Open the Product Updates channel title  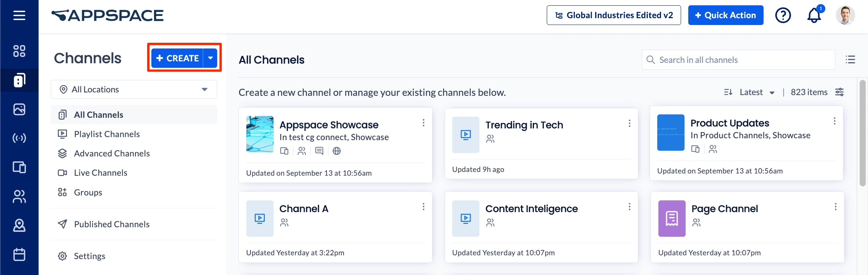pos(730,123)
